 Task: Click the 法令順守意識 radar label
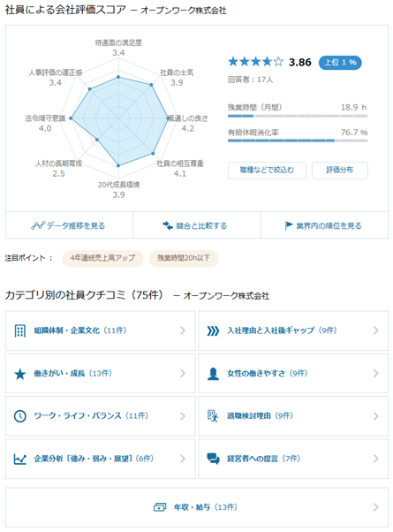(45, 118)
